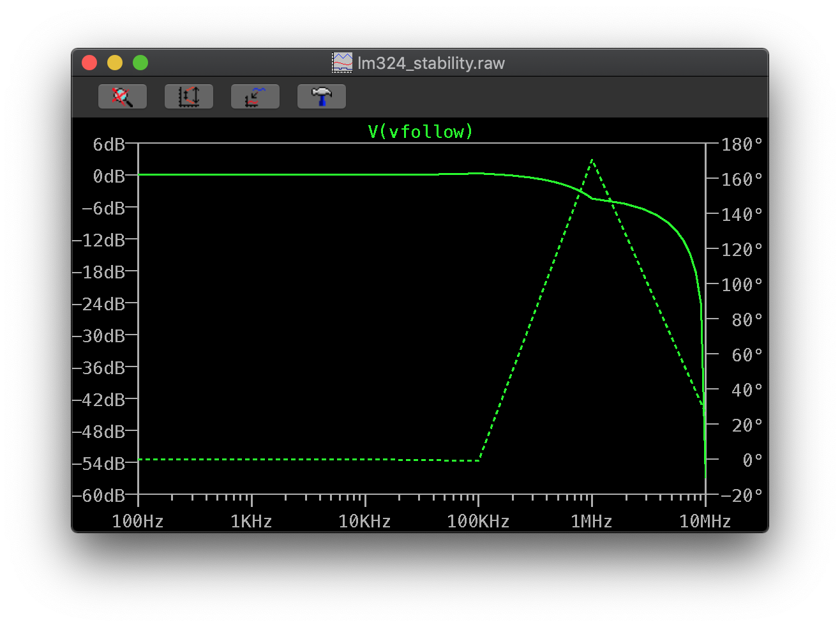Image resolution: width=840 pixels, height=627 pixels.
Task: Close the waveform window with red button
Action: click(89, 63)
